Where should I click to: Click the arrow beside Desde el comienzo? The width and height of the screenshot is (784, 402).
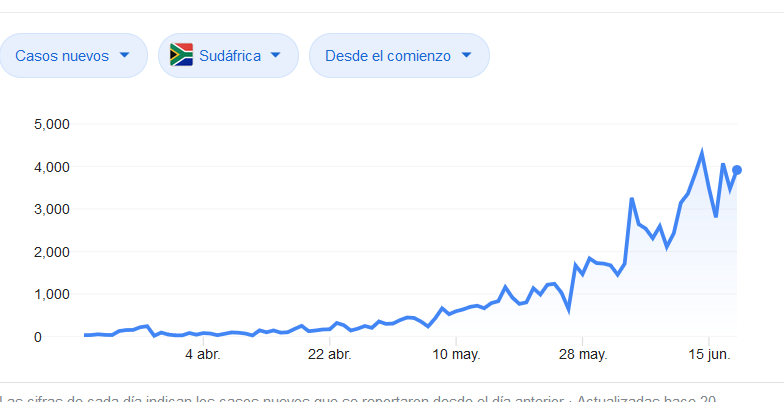coord(466,55)
